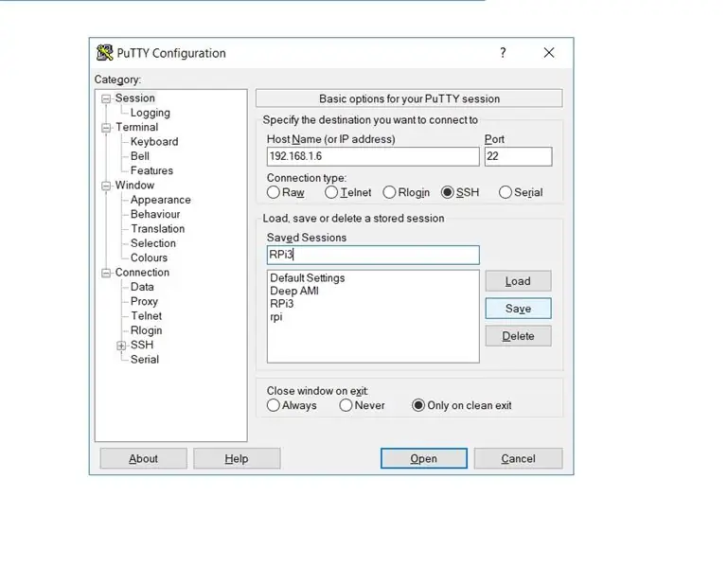Open the Features category
Viewport: 728px width, 568px height.
[x=151, y=170]
